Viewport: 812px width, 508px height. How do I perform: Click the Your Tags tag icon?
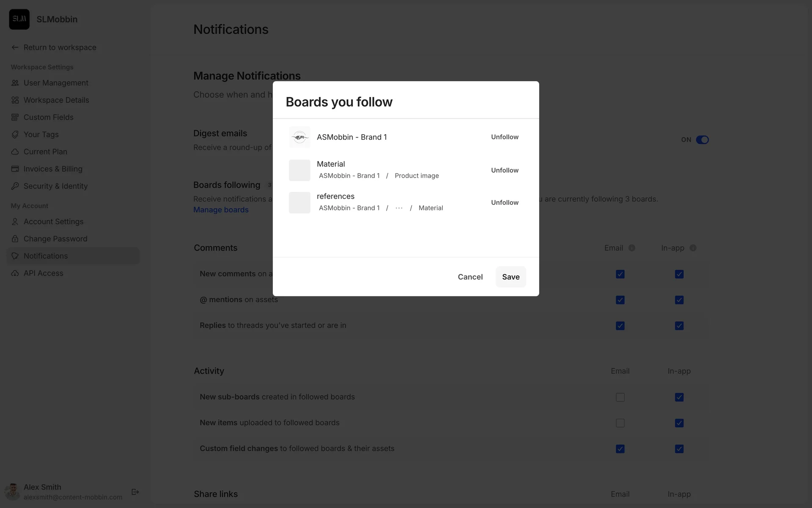tap(15, 135)
